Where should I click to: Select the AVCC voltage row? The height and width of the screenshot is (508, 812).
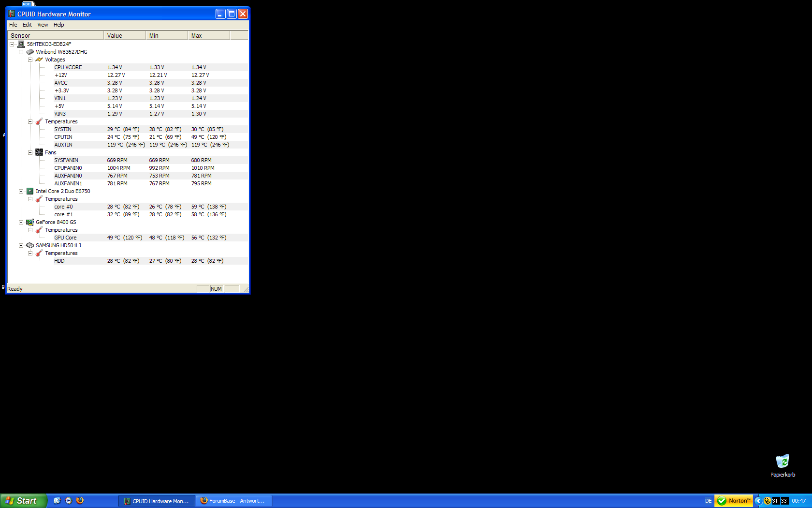[x=151, y=83]
